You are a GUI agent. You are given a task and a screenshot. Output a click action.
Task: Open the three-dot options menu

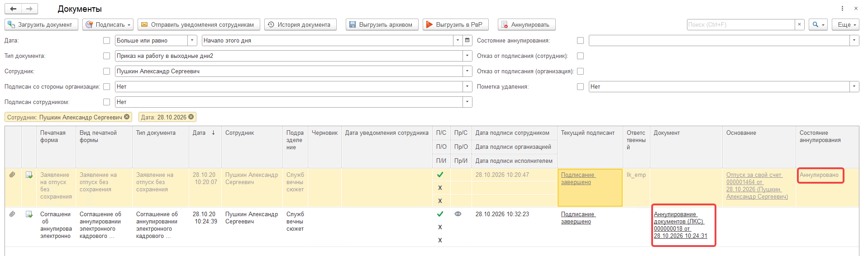click(842, 9)
